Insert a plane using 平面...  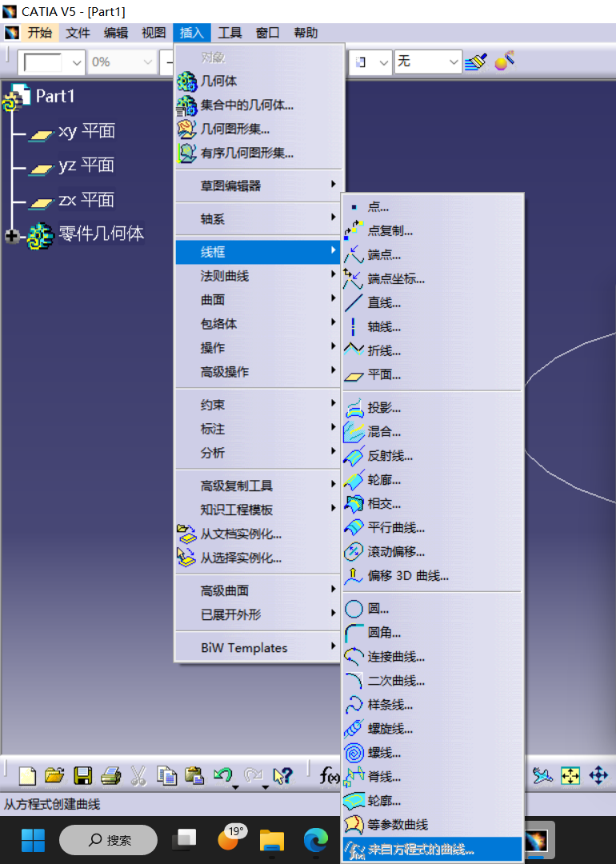tap(432, 374)
